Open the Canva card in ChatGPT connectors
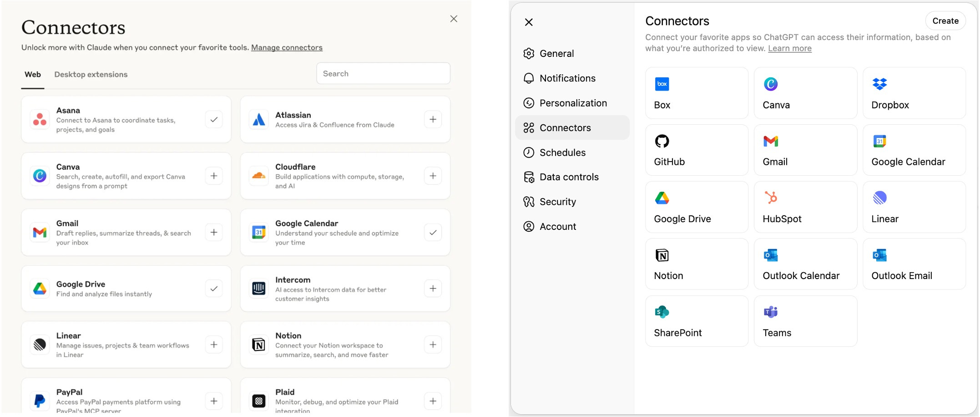Viewport: 980px width, 417px height. pos(805,93)
